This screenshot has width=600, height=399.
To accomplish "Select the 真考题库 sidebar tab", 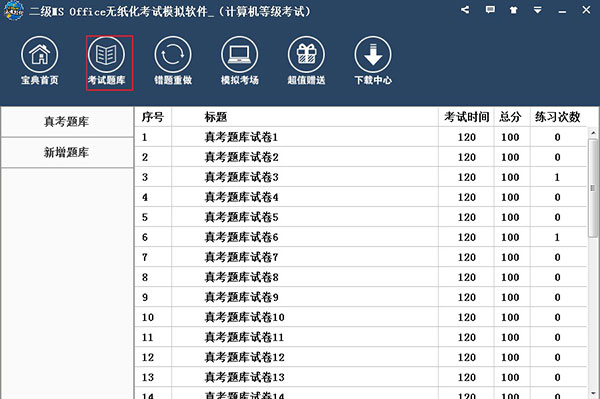I will point(67,122).
